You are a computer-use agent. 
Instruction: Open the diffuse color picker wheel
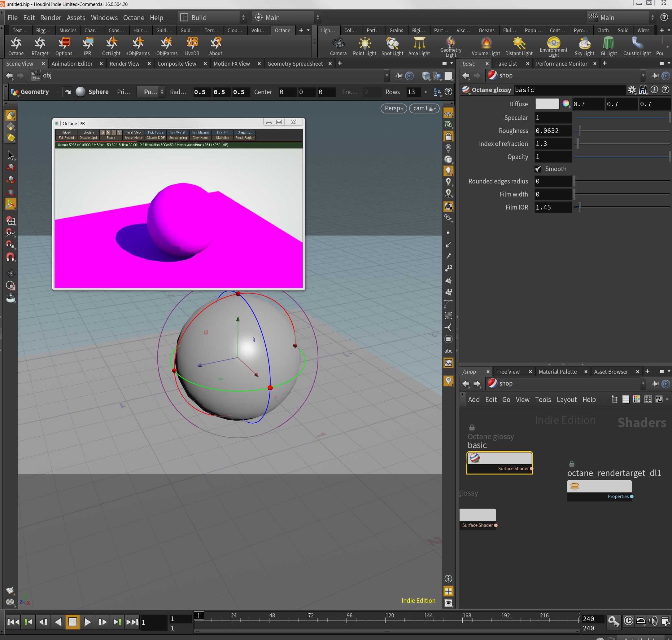coord(565,104)
